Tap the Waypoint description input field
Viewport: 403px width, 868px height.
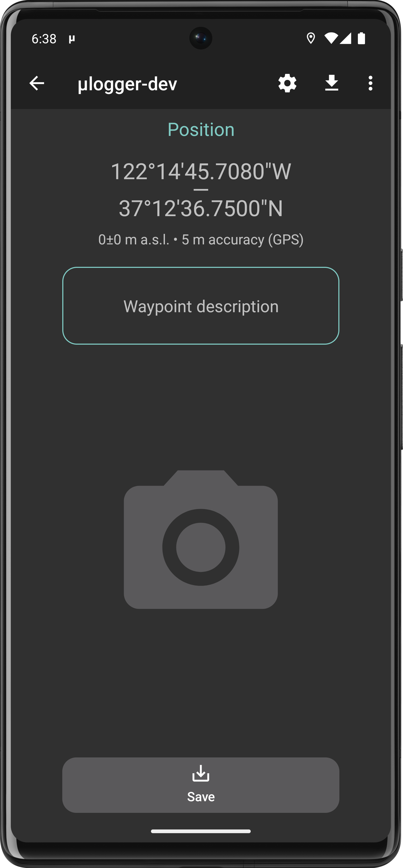[201, 306]
